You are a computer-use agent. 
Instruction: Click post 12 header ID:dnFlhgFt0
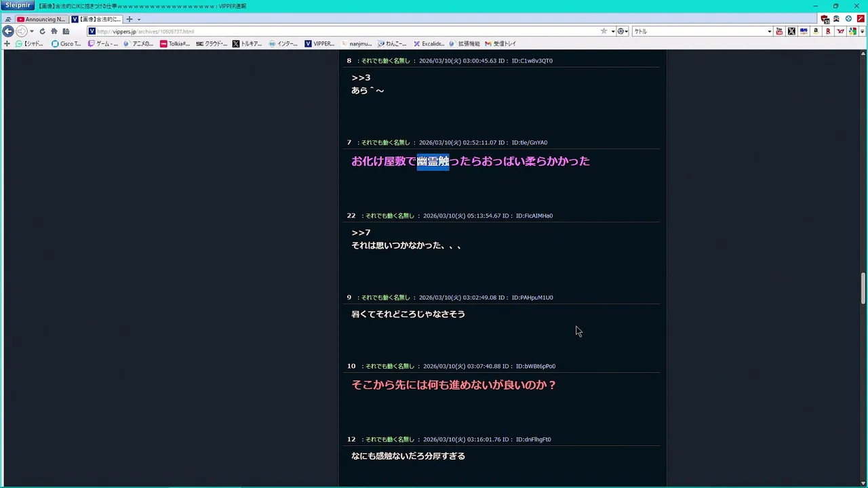[534, 439]
